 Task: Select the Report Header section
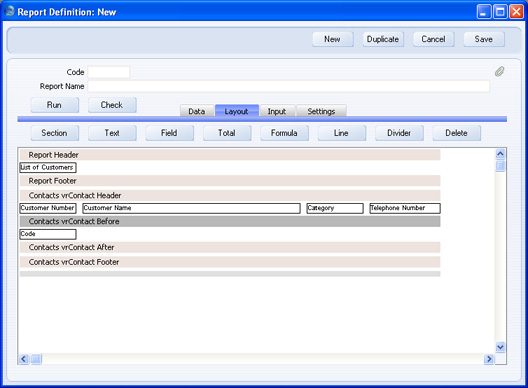pos(230,155)
